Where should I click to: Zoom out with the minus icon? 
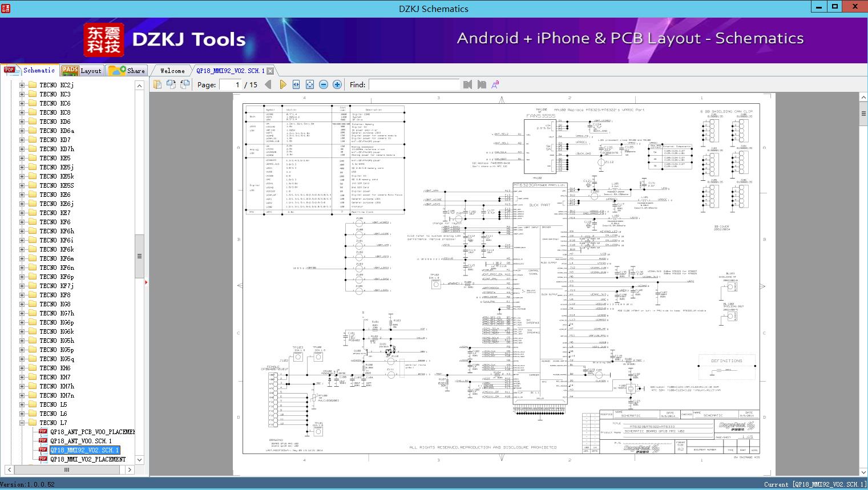coord(324,84)
